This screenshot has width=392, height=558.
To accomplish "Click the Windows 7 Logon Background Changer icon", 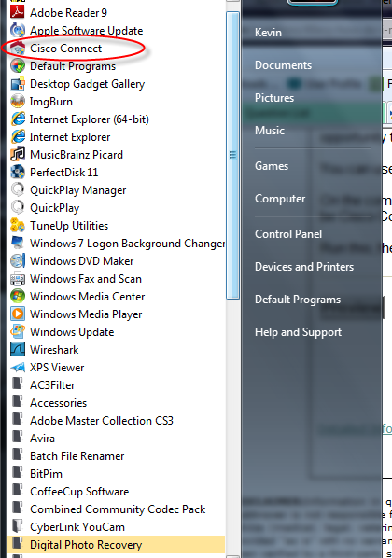I will (x=17, y=243).
